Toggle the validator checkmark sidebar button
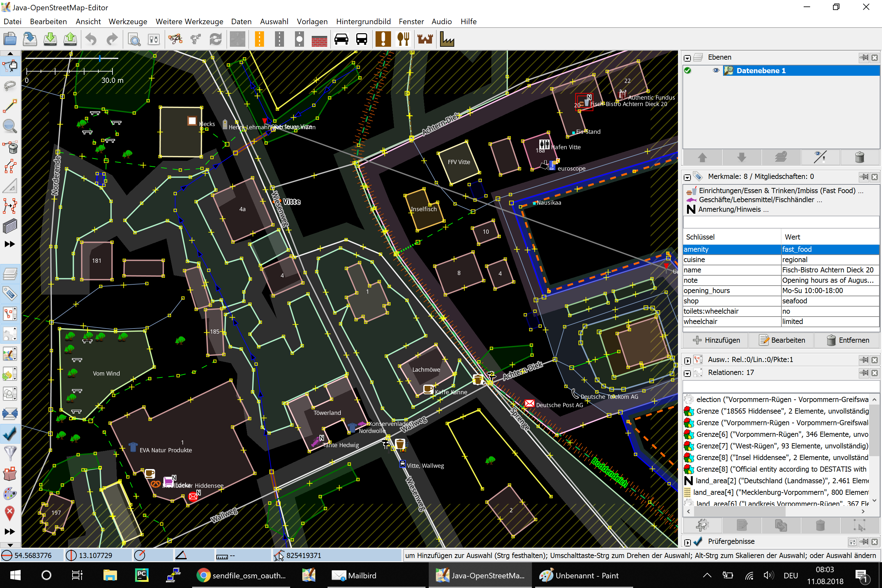The width and height of the screenshot is (882, 588). 10,434
